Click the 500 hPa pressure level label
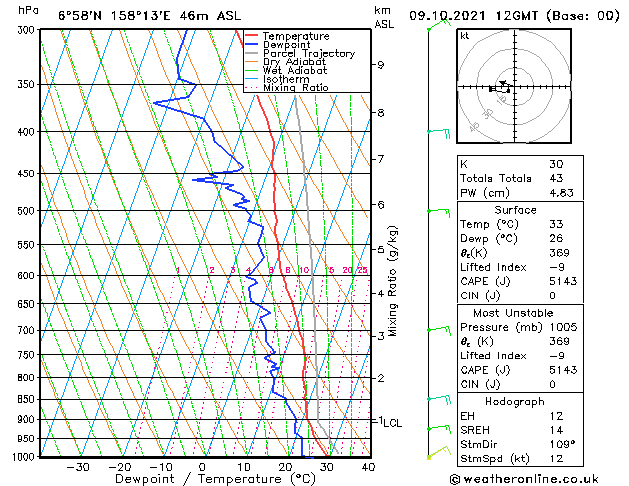629x486 pixels. pos(28,211)
